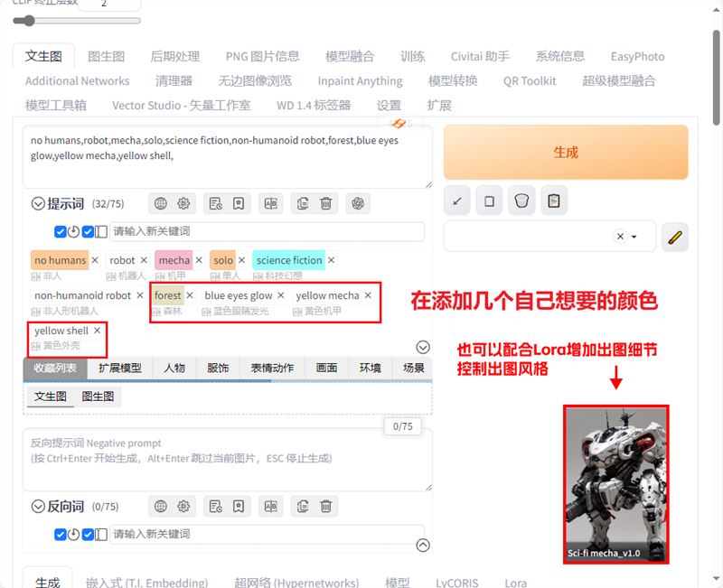Viewport: 723px width, 588px height.
Task: Click the pencil edit styles icon
Action: tap(674, 238)
